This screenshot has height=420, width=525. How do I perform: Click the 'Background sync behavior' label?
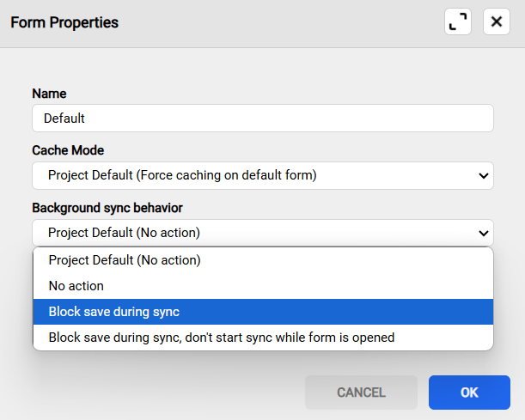click(x=107, y=208)
